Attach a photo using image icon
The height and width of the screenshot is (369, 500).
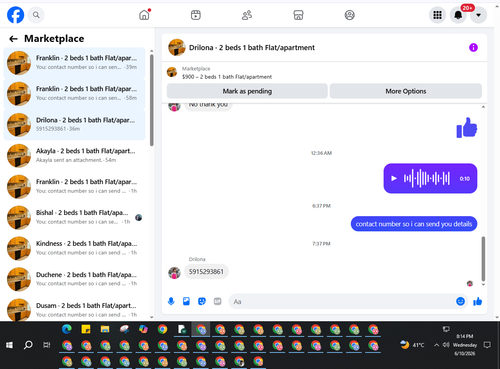186,301
